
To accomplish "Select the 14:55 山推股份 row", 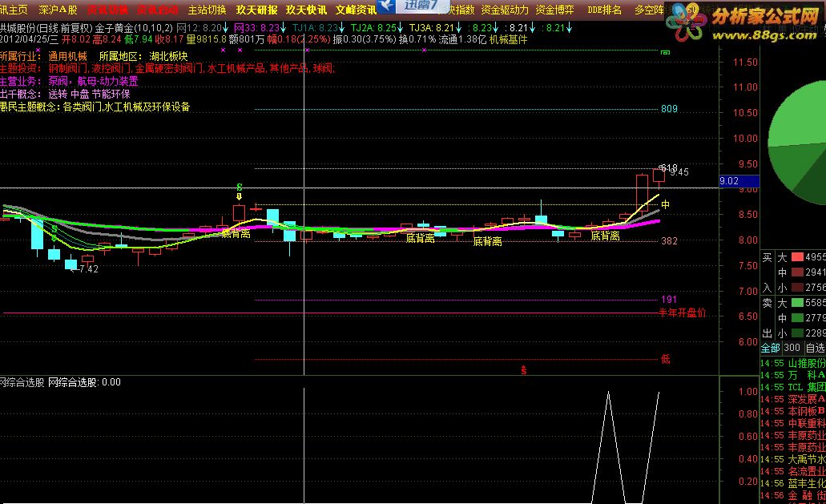I will 793,364.
